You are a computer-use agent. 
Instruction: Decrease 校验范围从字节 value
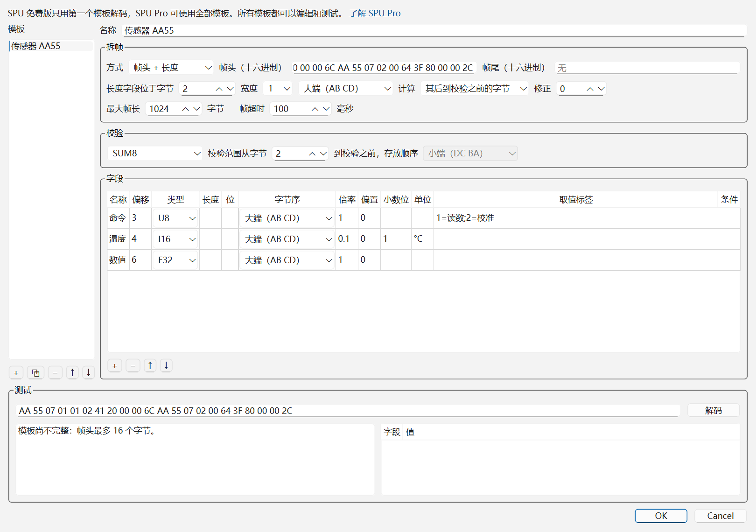tap(323, 154)
